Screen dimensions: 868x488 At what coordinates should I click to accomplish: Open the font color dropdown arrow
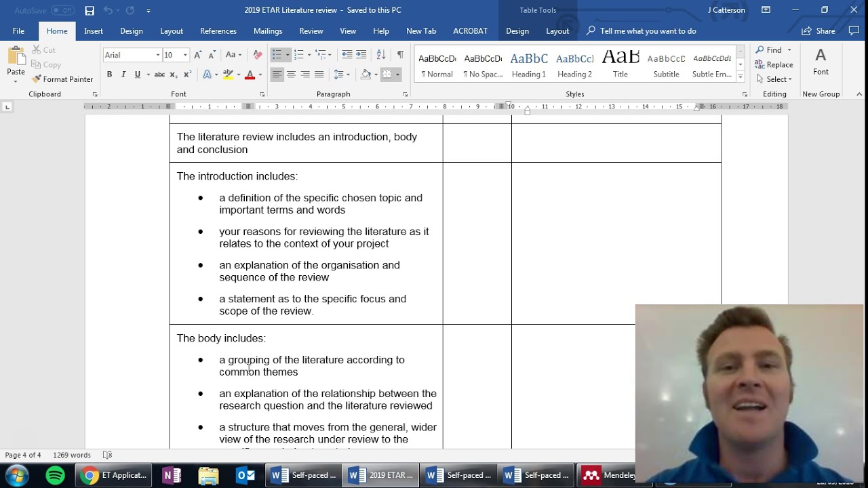[x=259, y=75]
